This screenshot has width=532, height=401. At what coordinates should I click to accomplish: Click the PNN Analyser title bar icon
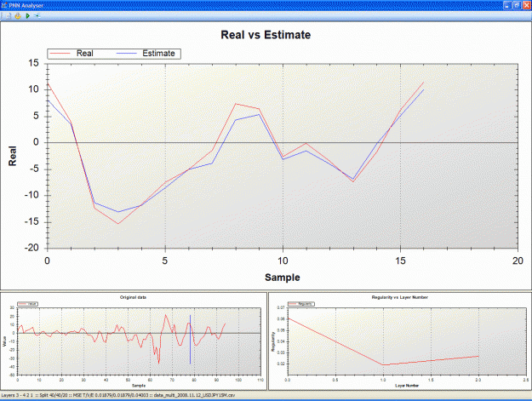pyautogui.click(x=4, y=5)
